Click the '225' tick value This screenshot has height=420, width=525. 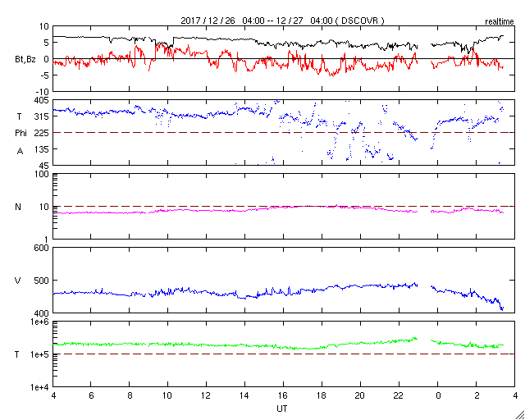[x=43, y=133]
